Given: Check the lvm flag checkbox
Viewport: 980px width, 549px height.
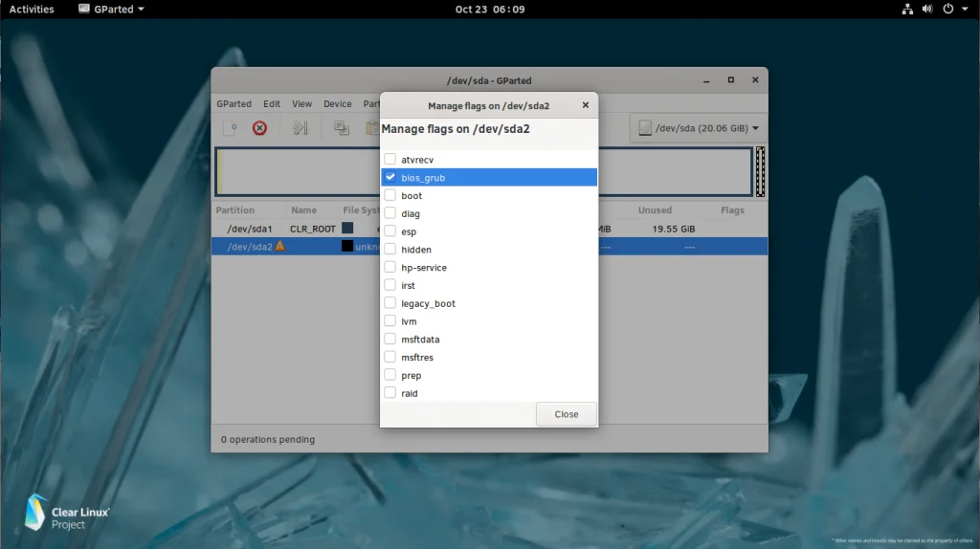Looking at the screenshot, I should [x=390, y=321].
